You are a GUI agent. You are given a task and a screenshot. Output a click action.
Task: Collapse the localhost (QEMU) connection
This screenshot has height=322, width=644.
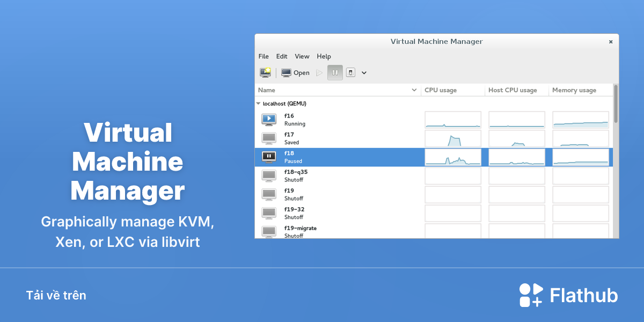click(258, 104)
